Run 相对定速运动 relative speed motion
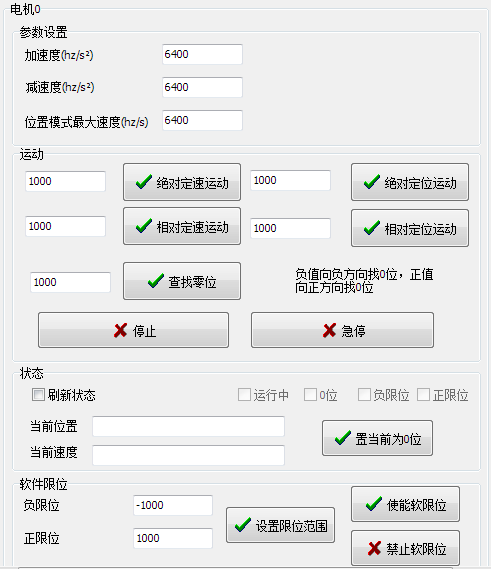This screenshot has width=491, height=569. [182, 226]
